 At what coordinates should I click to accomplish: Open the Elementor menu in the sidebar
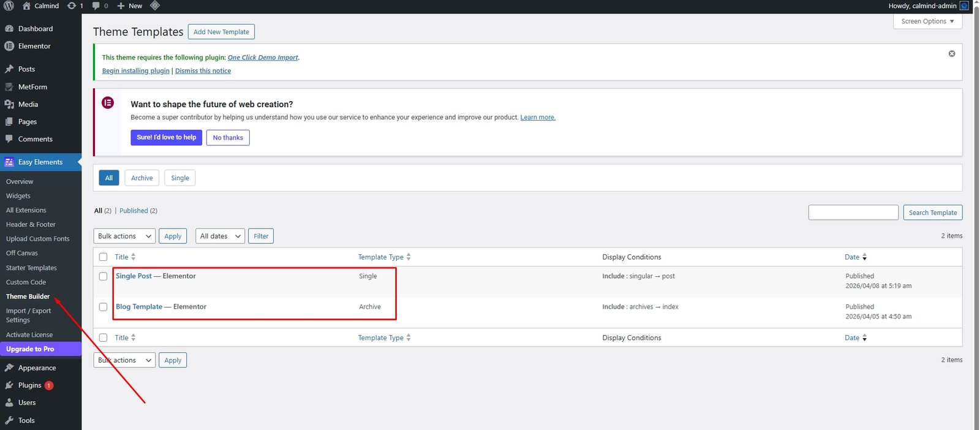tap(34, 46)
